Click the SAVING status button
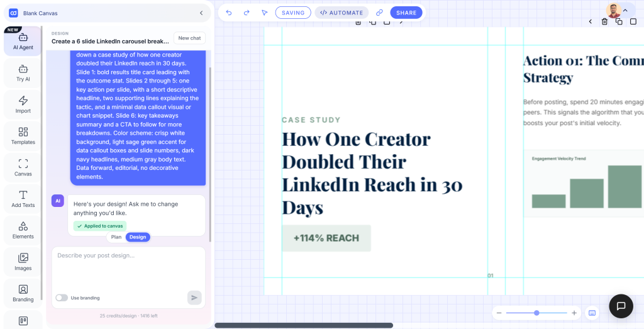 pyautogui.click(x=293, y=13)
